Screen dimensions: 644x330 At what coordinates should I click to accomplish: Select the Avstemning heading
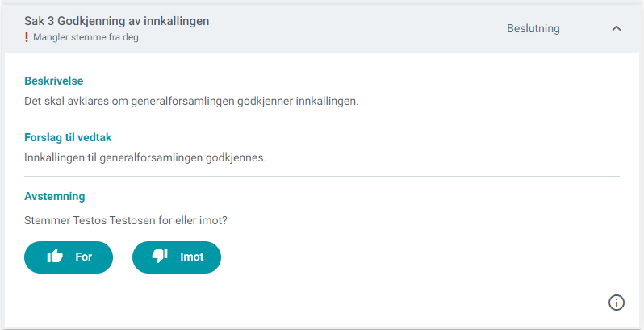55,196
